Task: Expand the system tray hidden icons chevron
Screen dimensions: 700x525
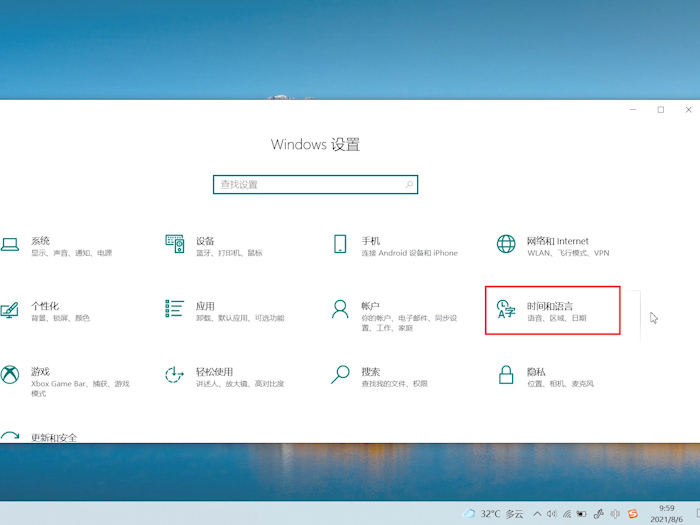Action: (x=535, y=514)
